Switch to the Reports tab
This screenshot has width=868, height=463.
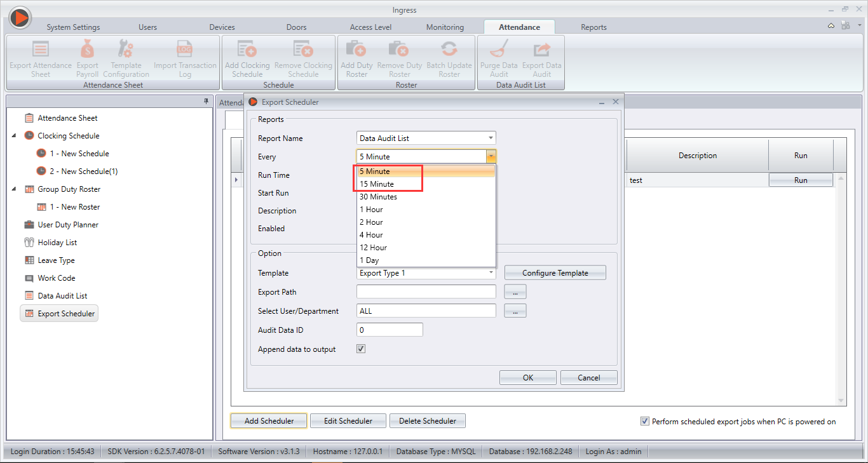click(593, 27)
